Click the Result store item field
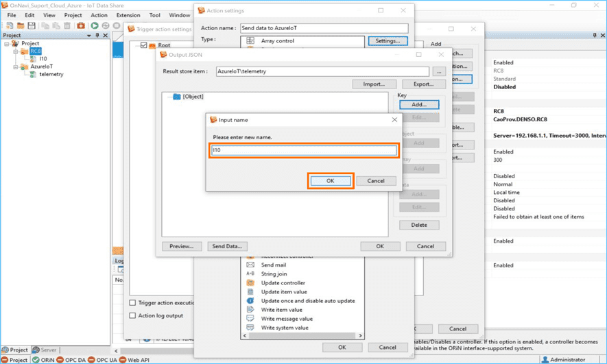The height and width of the screenshot is (364, 607). pos(322,71)
